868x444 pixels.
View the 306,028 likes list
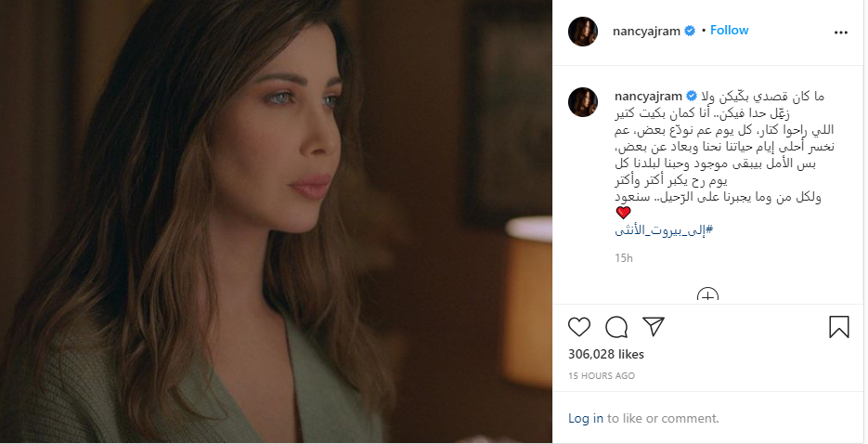606,354
